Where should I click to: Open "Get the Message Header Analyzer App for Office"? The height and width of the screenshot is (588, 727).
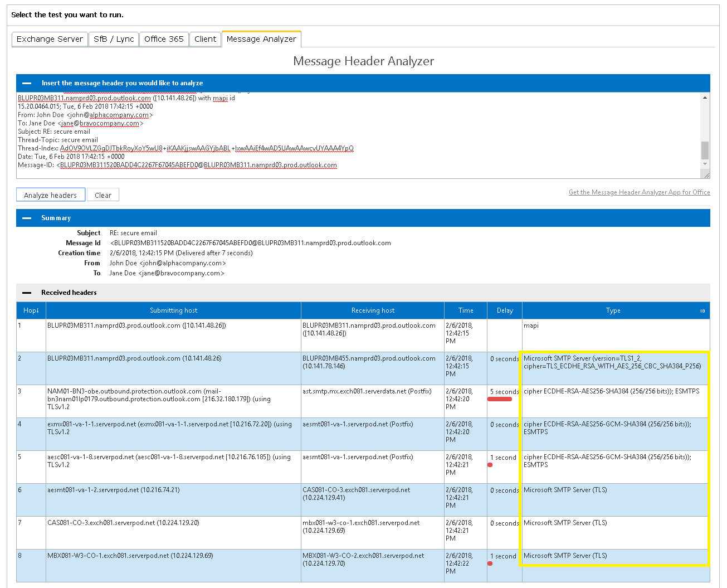pyautogui.click(x=639, y=192)
